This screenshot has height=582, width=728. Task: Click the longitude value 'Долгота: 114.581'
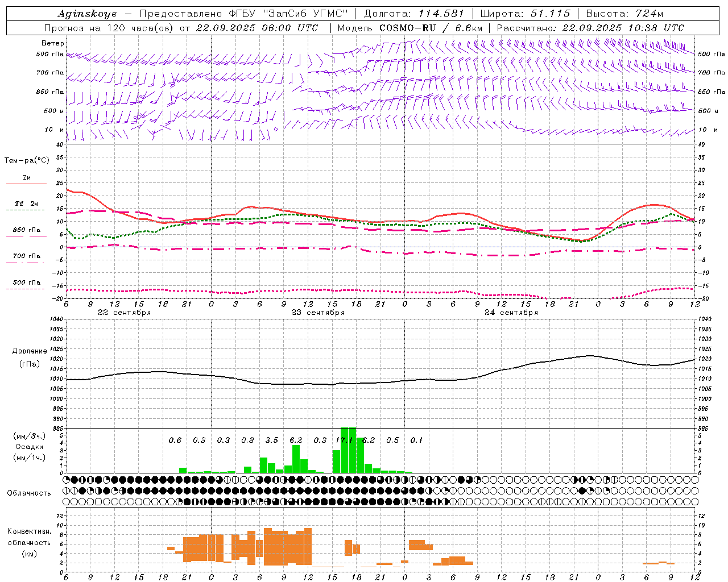pyautogui.click(x=414, y=14)
